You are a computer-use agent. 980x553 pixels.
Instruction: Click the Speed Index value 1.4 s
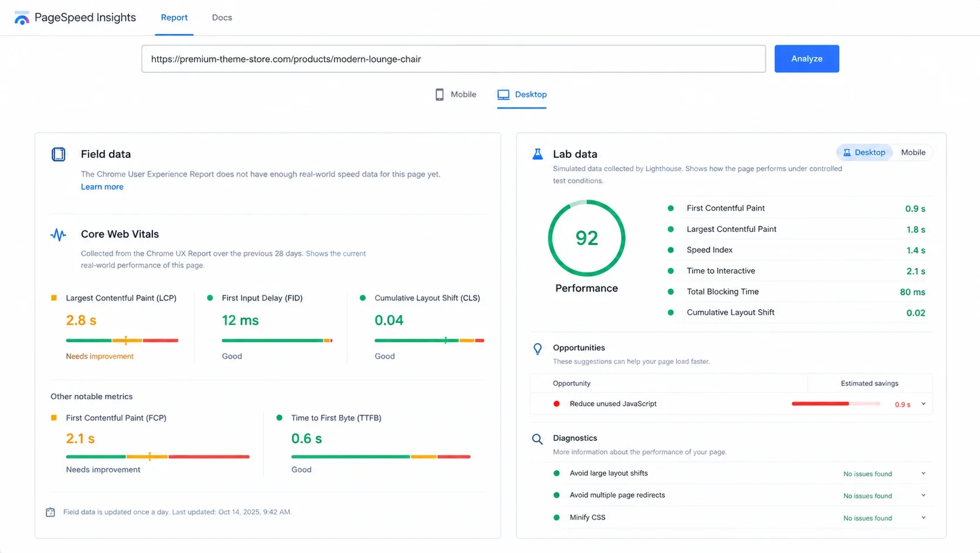[915, 251]
